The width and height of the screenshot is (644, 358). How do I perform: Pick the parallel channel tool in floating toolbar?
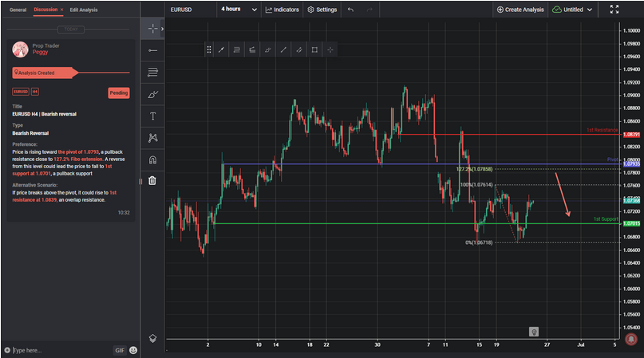click(x=299, y=49)
